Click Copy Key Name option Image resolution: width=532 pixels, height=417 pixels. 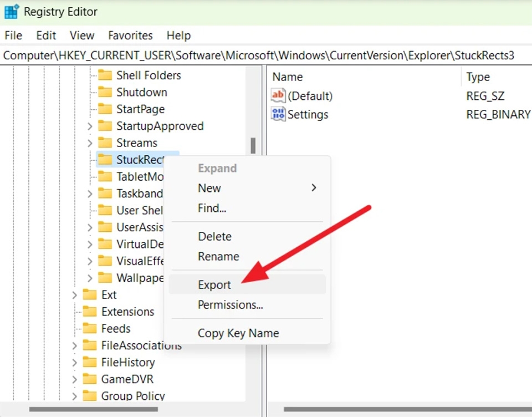pyautogui.click(x=238, y=333)
